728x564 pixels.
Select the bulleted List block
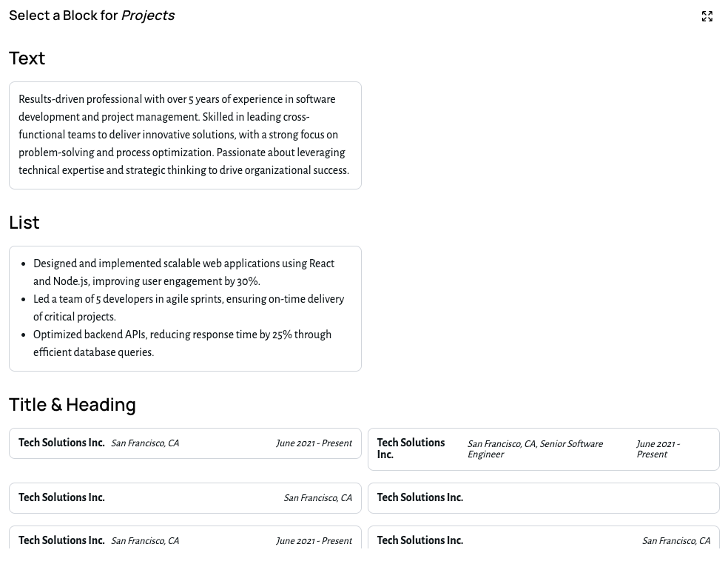185,308
